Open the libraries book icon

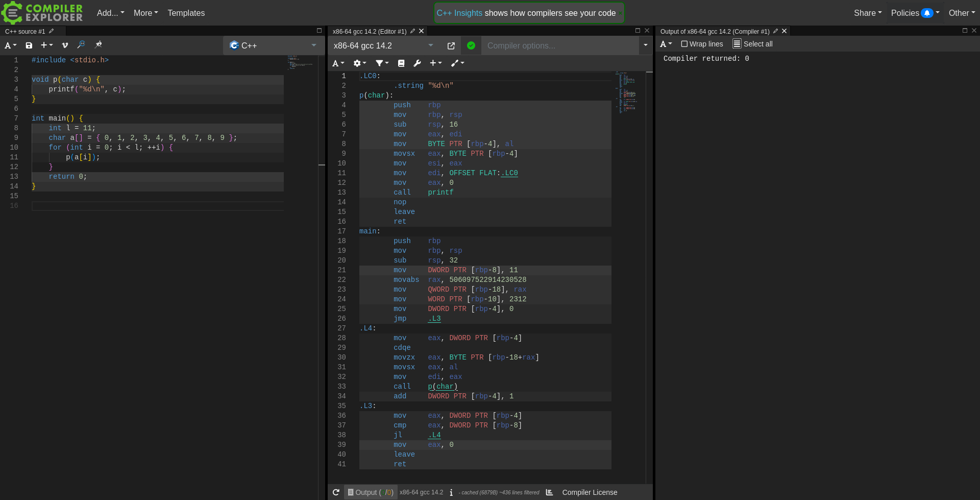pyautogui.click(x=401, y=63)
